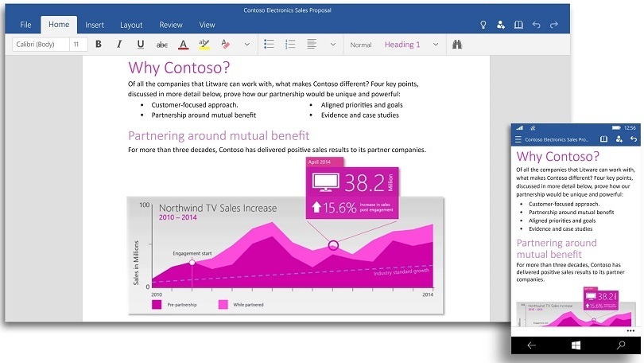Apply yellow text highlight color
Image resolution: width=644 pixels, height=363 pixels.
click(204, 45)
